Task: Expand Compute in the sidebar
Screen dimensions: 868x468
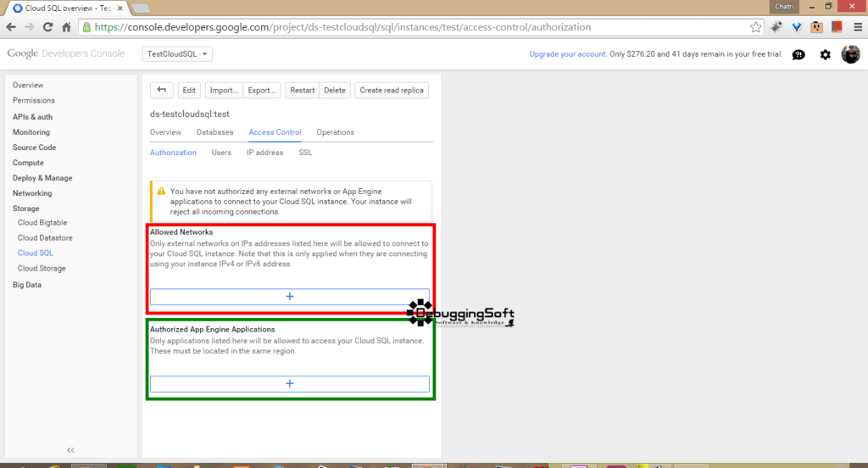Action: (28, 163)
